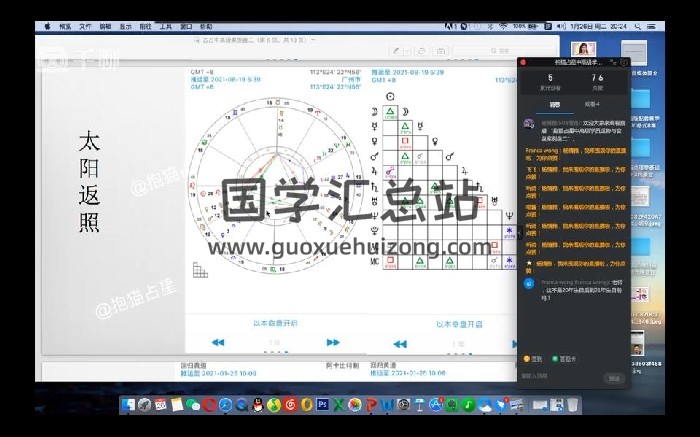Open the Opera browser in dock
This screenshot has height=437, width=700.
pyautogui.click(x=209, y=405)
